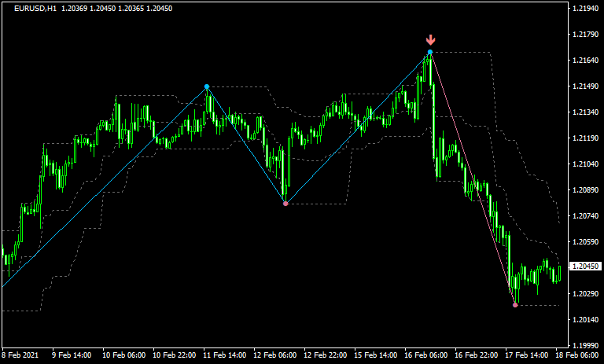Click the blue swing-high dot above 11 Feb 14:00
This screenshot has height=364, width=604.
[x=207, y=86]
